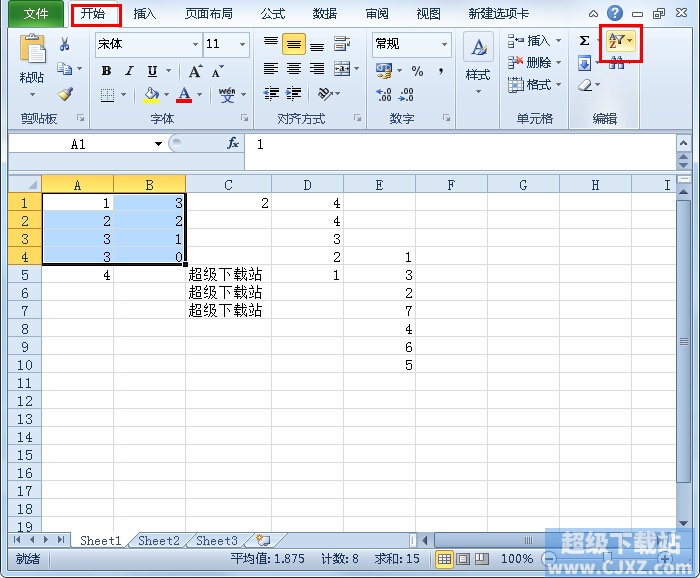700x578 pixels.
Task: Switch to the Data tab
Action: click(325, 14)
